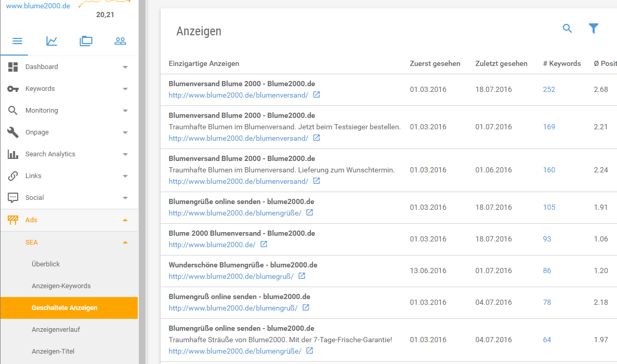Open external link icon next to blumengruß/ URL
Viewport: 617px width, 364px height.
pos(306,308)
